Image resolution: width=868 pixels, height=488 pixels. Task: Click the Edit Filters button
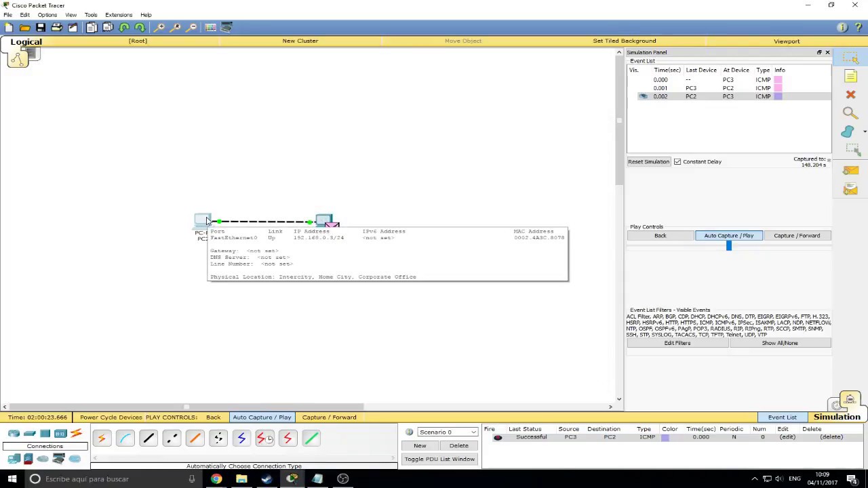pyautogui.click(x=677, y=343)
